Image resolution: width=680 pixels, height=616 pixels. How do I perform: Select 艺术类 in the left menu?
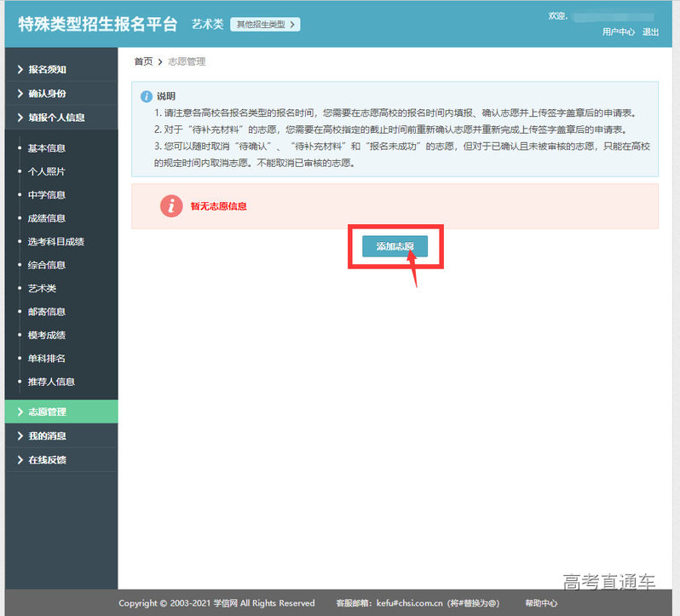42,289
